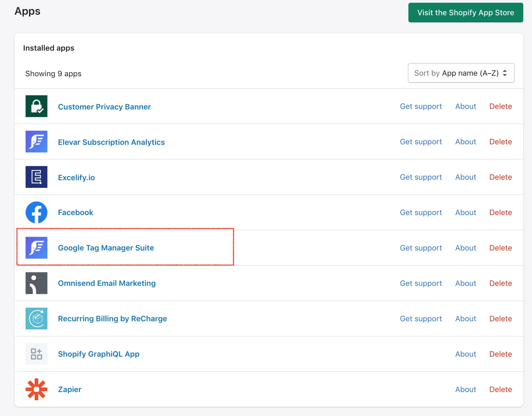Open About for Excelify.io
The image size is (532, 416).
click(x=465, y=177)
